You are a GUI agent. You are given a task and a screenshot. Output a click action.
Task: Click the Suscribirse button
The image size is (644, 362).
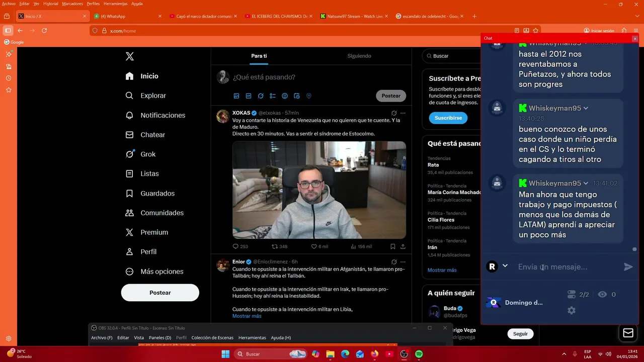(x=448, y=118)
